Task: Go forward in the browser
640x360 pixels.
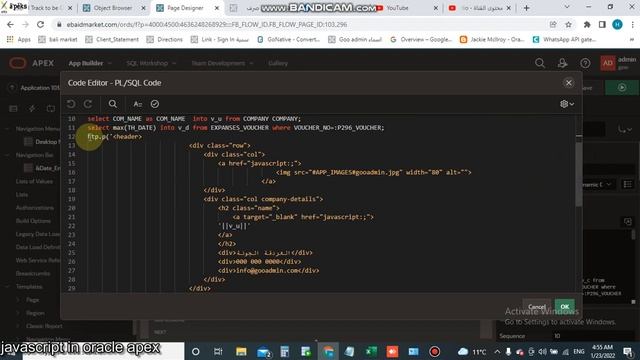Action: [25, 24]
